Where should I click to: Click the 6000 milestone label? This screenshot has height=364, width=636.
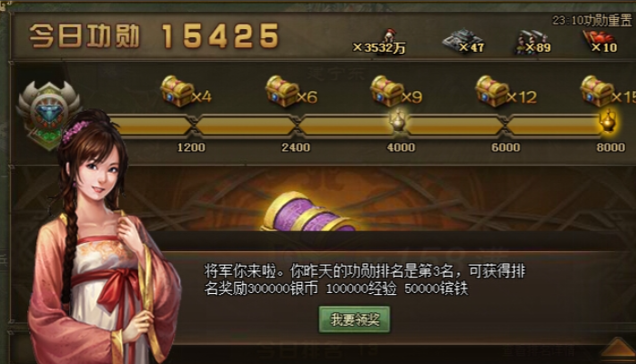(506, 147)
